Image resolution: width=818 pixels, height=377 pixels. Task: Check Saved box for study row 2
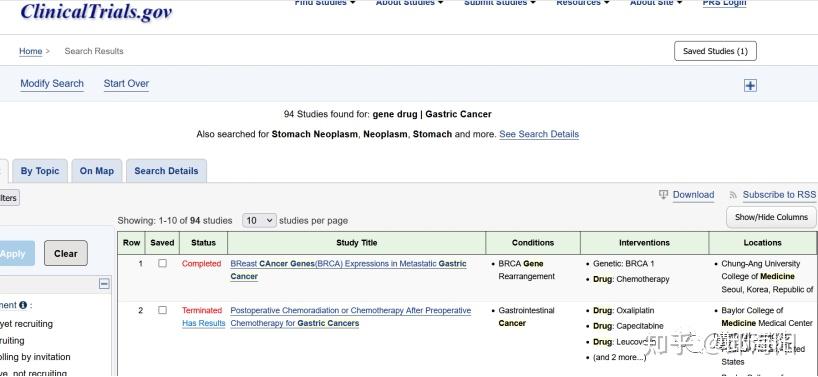(162, 310)
